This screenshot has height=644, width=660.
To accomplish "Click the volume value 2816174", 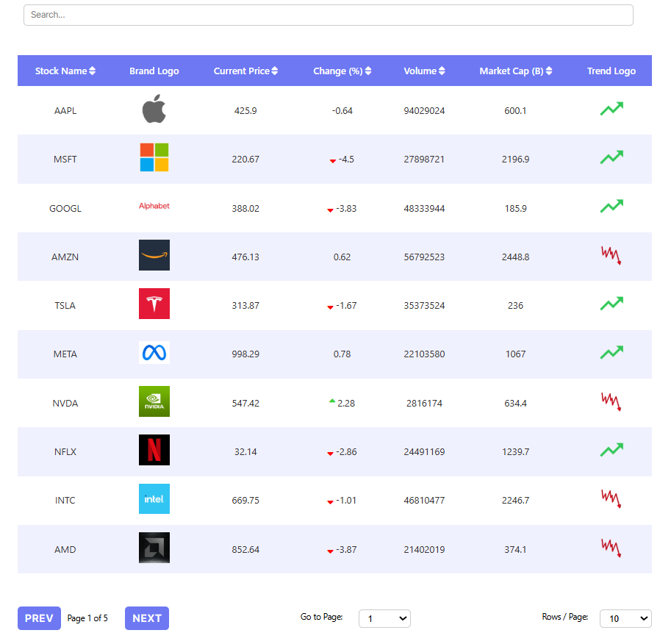I will [424, 404].
